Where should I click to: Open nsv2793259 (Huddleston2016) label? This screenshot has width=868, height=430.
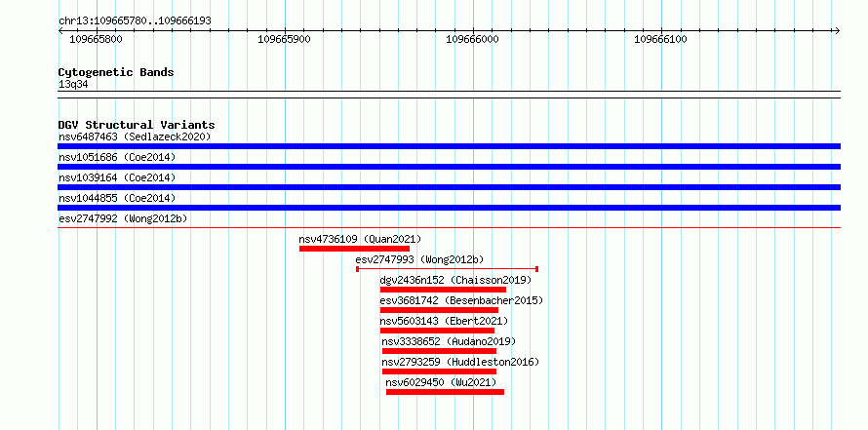(460, 362)
